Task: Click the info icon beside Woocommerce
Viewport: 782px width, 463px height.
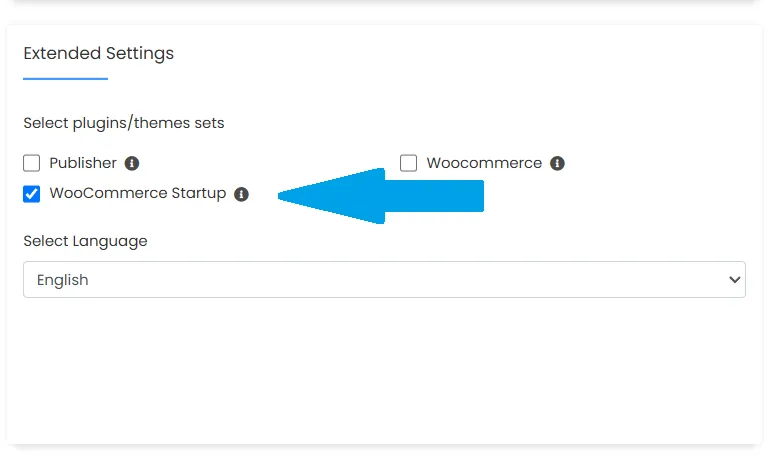Action: pyautogui.click(x=557, y=163)
